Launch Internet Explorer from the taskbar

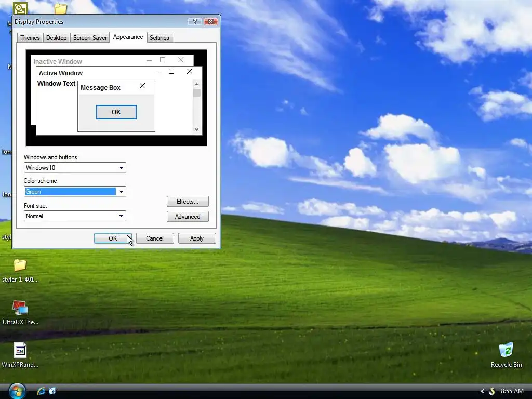pos(41,391)
